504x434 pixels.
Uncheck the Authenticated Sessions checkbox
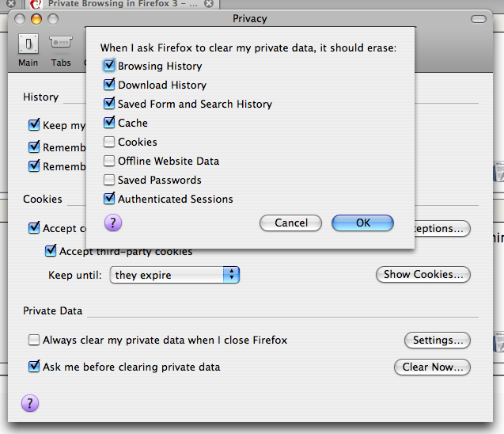coord(109,198)
